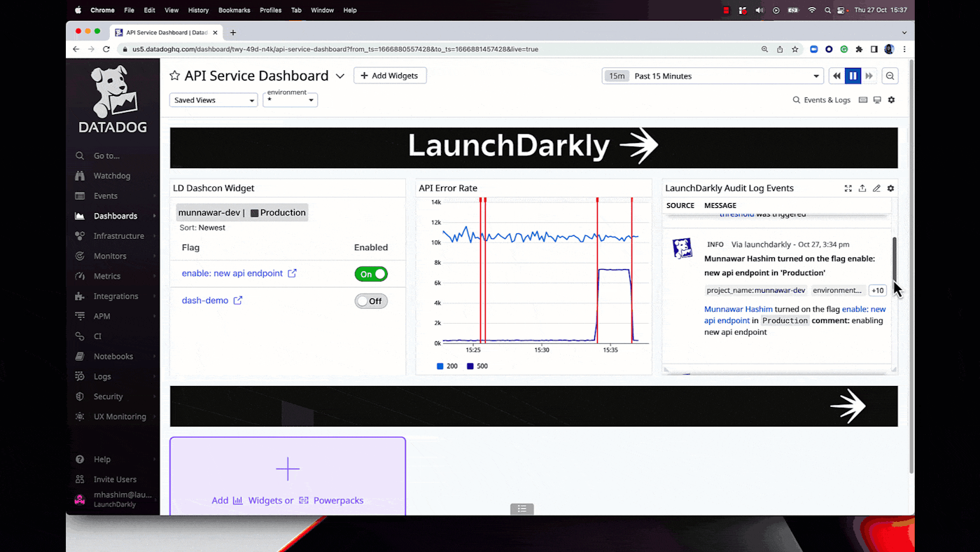Viewport: 980px width, 552px height.
Task: Click the TV mode monitor icon
Action: (877, 100)
